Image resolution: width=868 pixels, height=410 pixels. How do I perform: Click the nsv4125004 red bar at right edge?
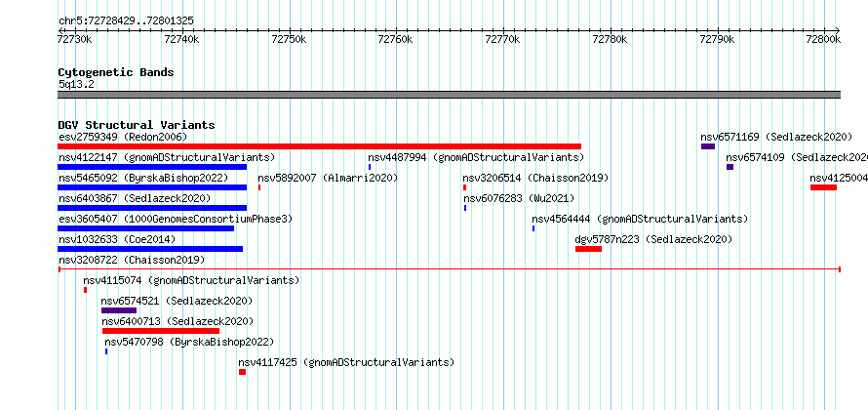point(824,187)
